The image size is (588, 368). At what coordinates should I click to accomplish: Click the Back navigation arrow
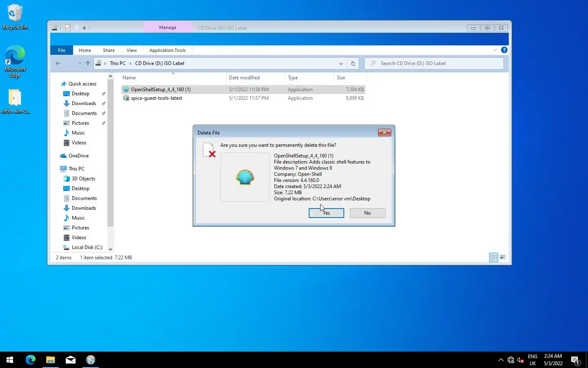(58, 63)
